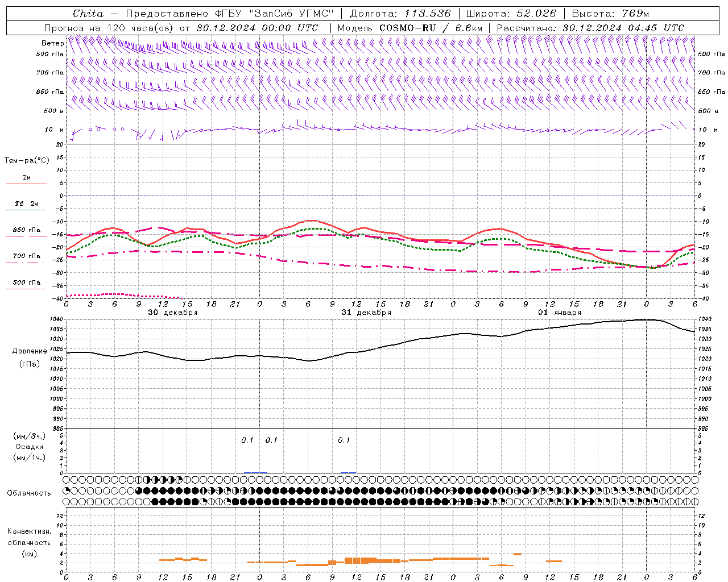The image size is (728, 582).
Task: Click the "Осадки" precipitation label
Action: click(x=30, y=447)
